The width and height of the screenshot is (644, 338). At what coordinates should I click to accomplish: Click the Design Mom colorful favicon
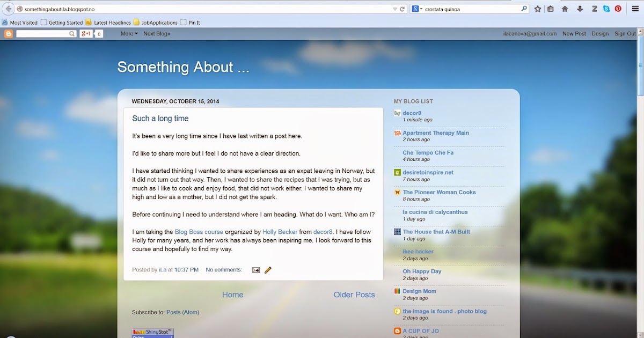(x=397, y=292)
